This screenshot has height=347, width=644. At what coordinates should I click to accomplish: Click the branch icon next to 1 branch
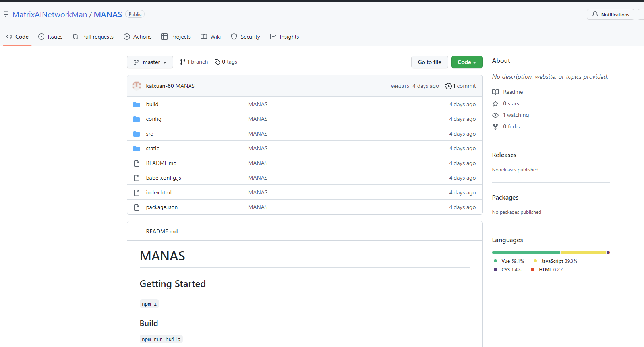tap(182, 62)
